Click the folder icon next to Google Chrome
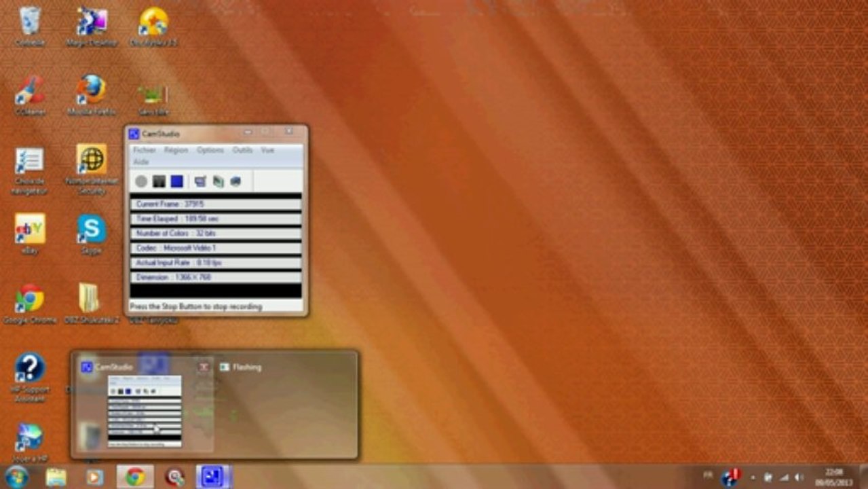 click(90, 304)
